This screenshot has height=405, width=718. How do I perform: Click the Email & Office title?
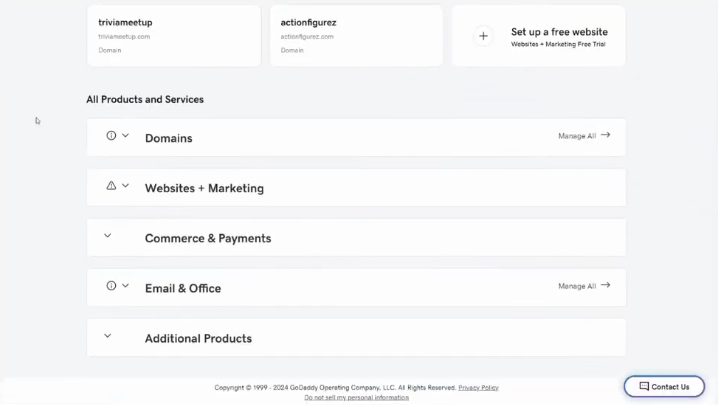tap(183, 289)
